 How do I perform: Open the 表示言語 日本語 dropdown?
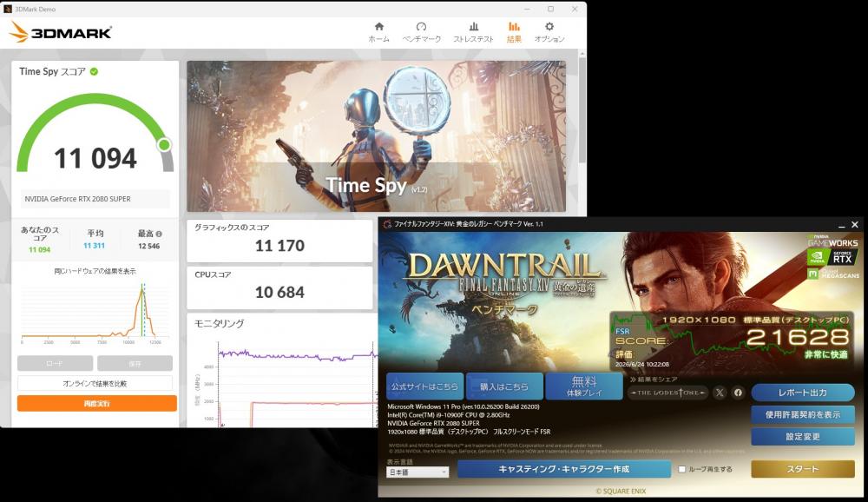418,472
